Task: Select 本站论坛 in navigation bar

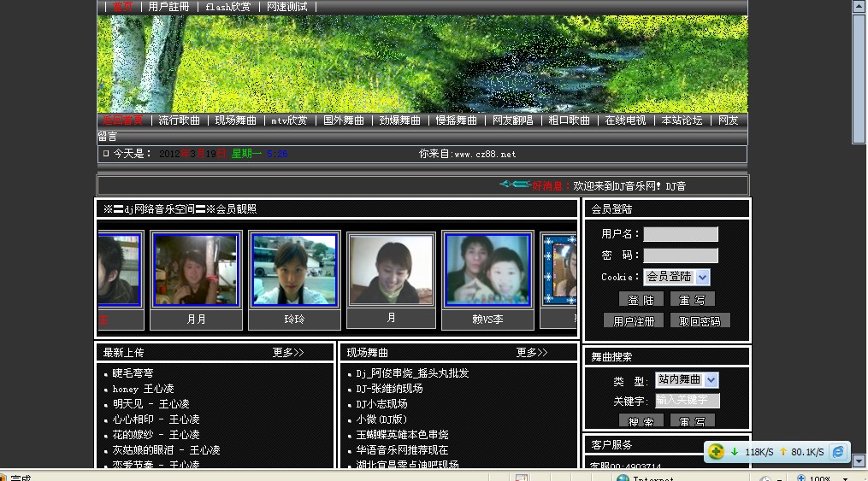Action: (682, 120)
